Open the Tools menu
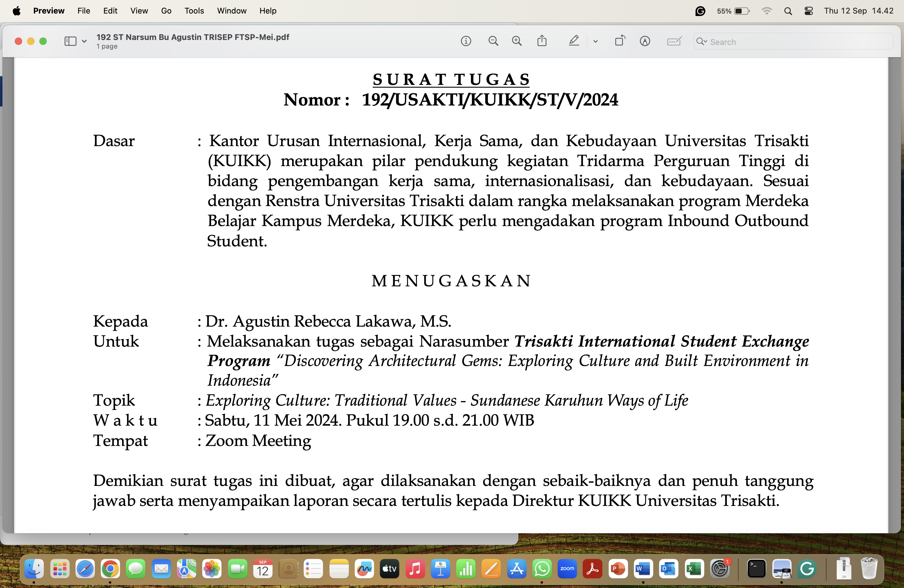Viewport: 904px width, 588px height. pyautogui.click(x=194, y=11)
